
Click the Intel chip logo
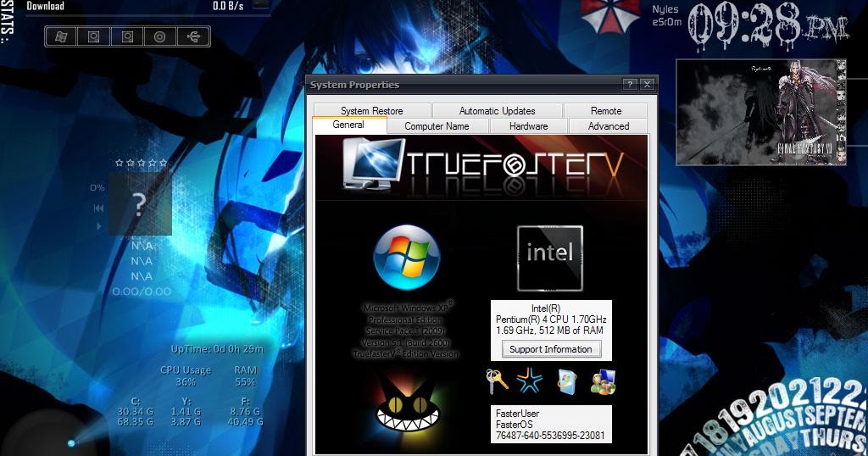(549, 259)
